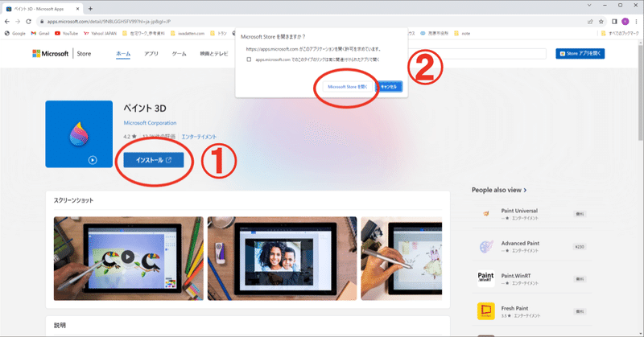
Task: Click the 説明 section heading
Action: (x=60, y=325)
